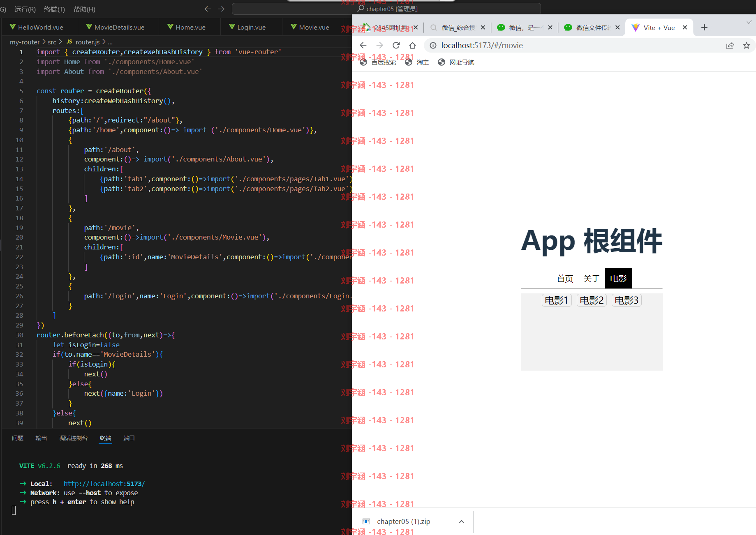
Task: Open the 终端 panel tab
Action: (105, 438)
